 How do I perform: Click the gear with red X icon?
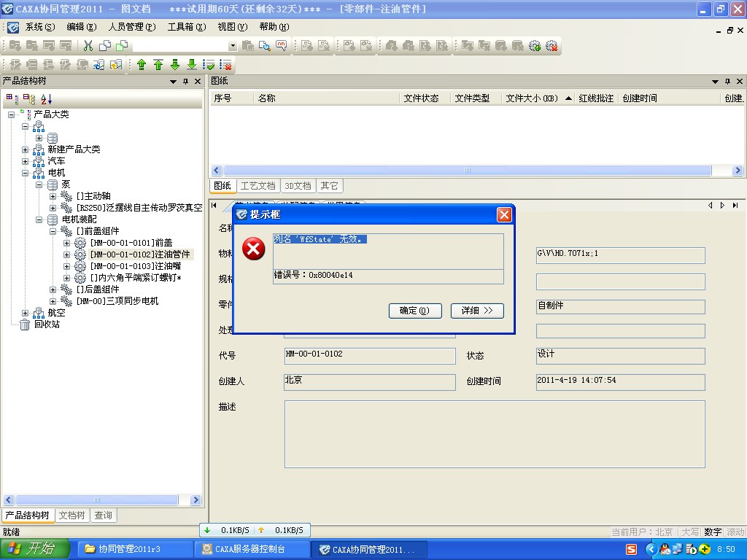551,46
